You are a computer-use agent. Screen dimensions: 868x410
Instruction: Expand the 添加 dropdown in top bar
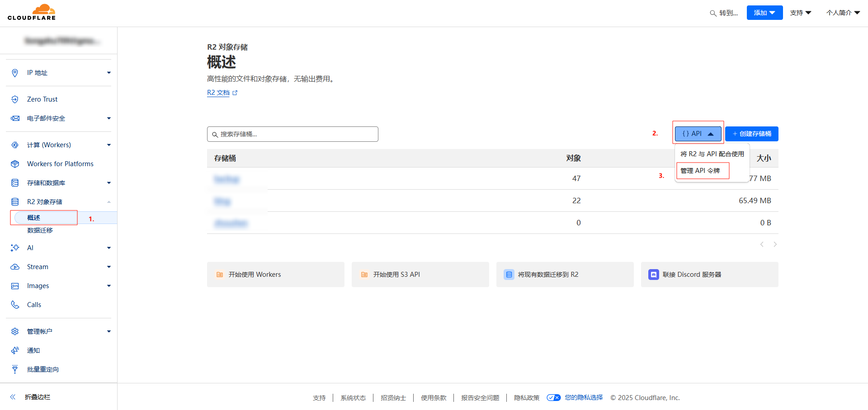click(x=764, y=13)
